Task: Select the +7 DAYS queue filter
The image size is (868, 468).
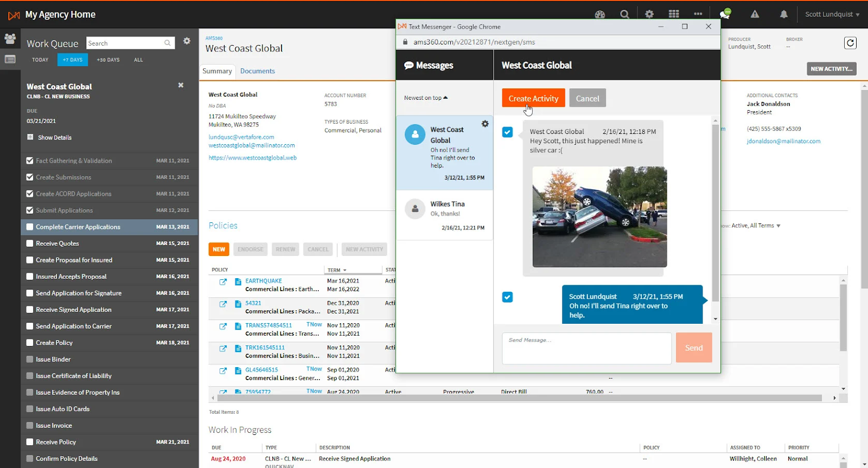Action: [73, 60]
